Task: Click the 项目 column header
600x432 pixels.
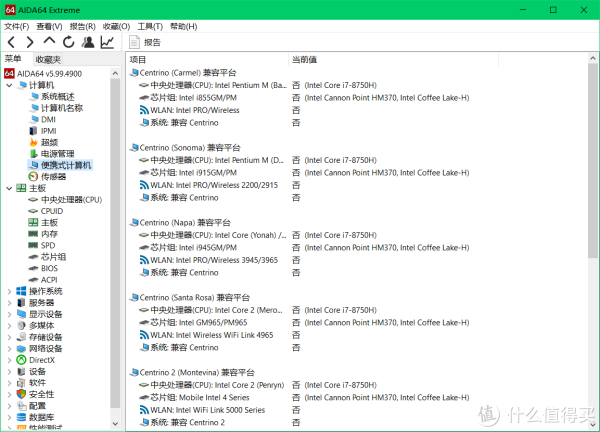Action: (207, 60)
